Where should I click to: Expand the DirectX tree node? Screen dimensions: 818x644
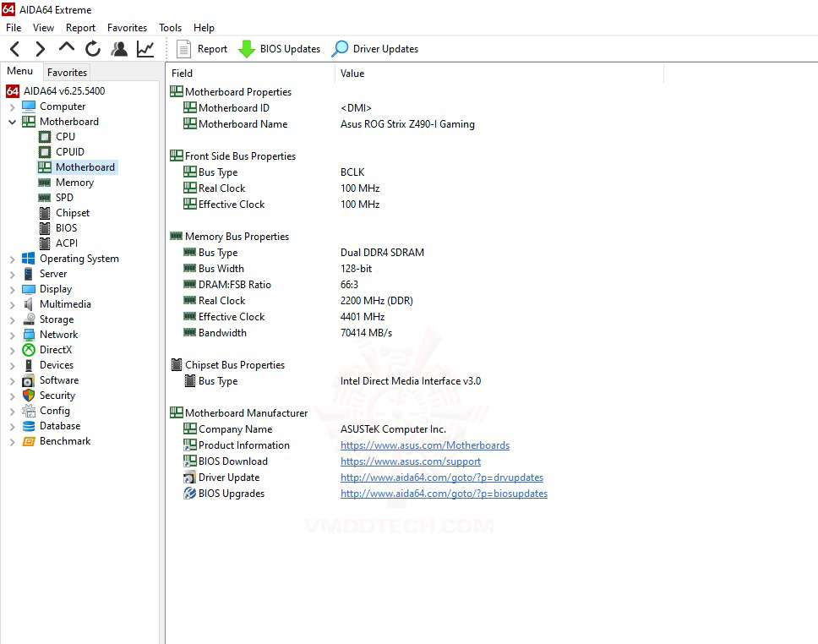[12, 350]
